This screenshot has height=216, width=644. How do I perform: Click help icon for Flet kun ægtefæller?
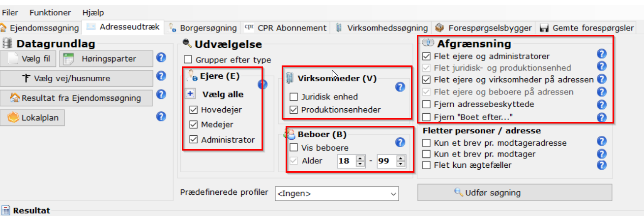point(601,165)
